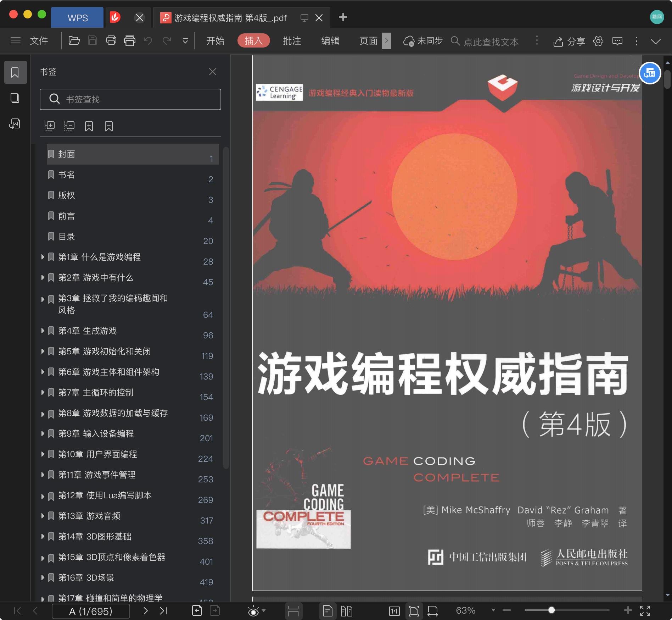The height and width of the screenshot is (620, 672).
Task: Jump to last page icon
Action: pos(163,610)
